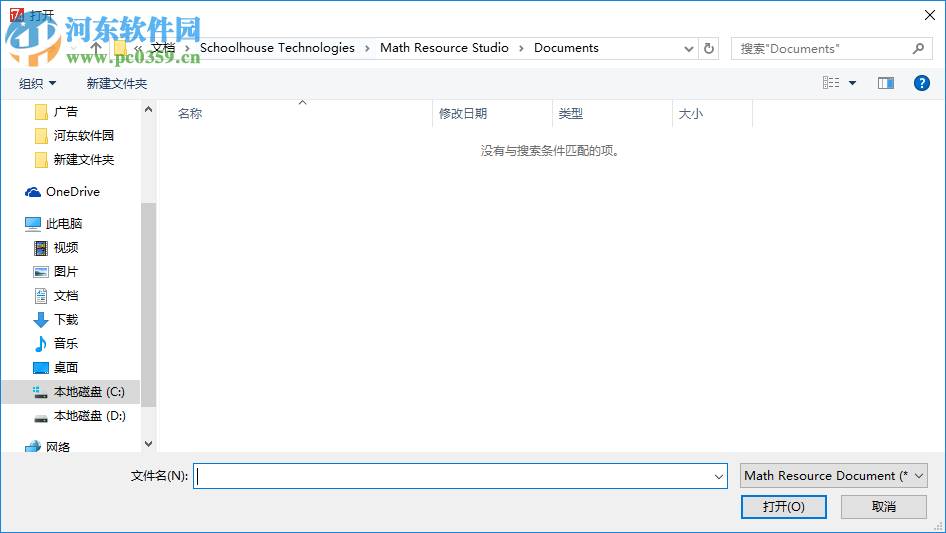Click the 桌面 desktop icon
The width and height of the screenshot is (946, 533).
pos(40,368)
